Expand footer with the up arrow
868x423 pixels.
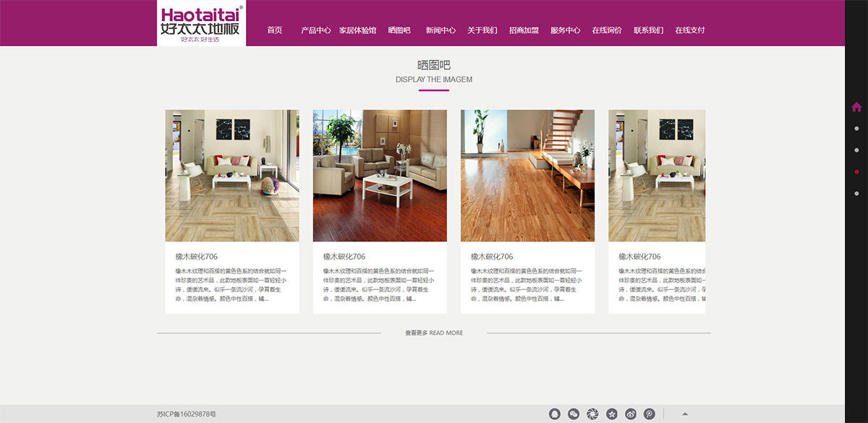pyautogui.click(x=685, y=414)
